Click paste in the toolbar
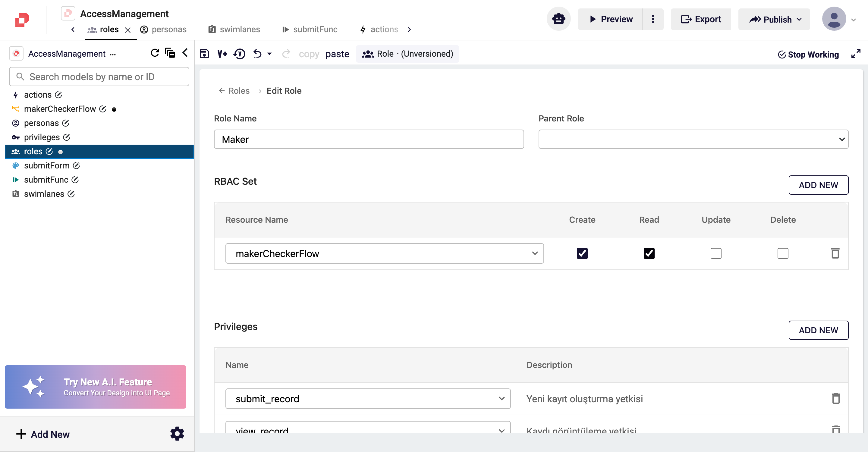Screen dimensions: 868x452 [x=337, y=54]
